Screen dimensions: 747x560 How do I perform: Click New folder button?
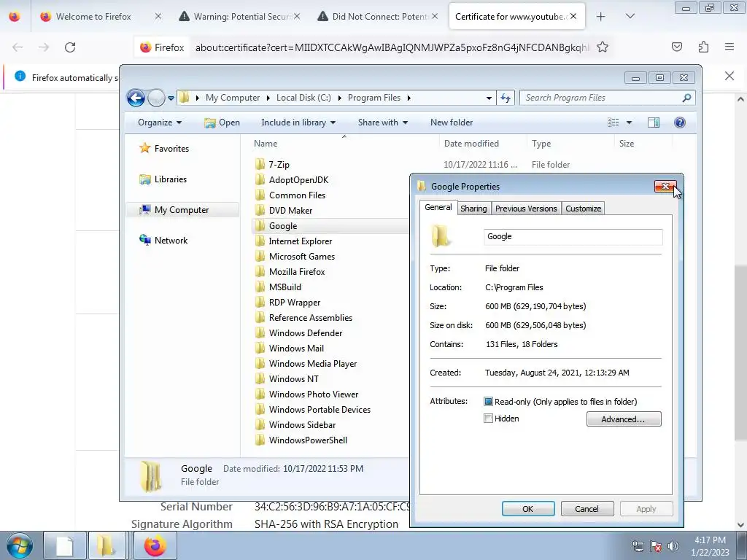451,122
